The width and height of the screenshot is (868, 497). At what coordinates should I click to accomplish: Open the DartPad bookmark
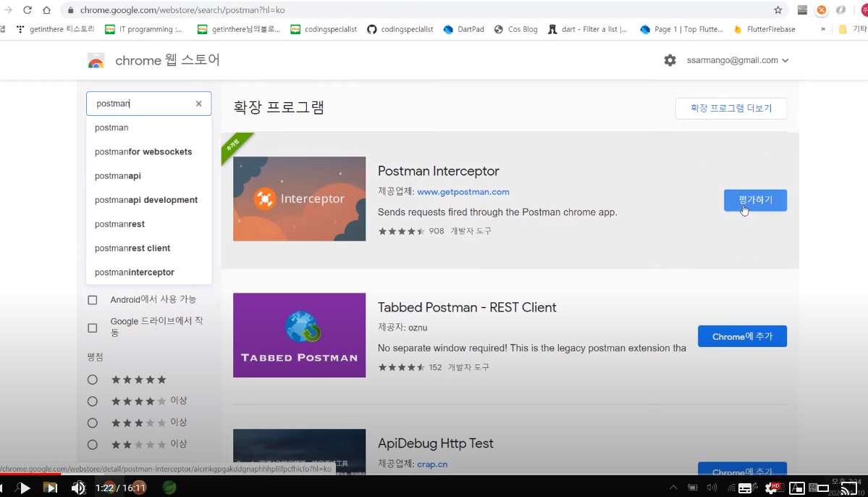click(x=464, y=30)
